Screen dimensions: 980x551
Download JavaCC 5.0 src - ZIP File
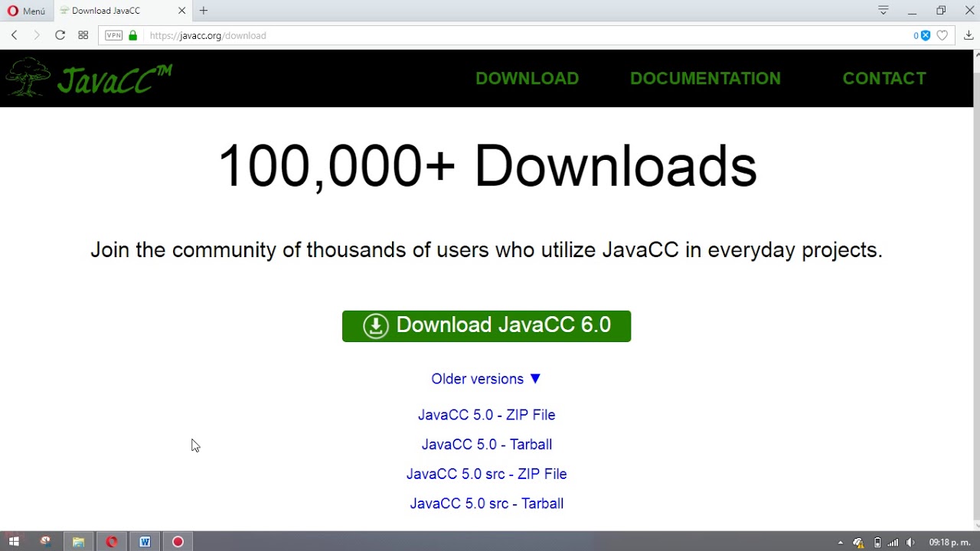tap(486, 474)
